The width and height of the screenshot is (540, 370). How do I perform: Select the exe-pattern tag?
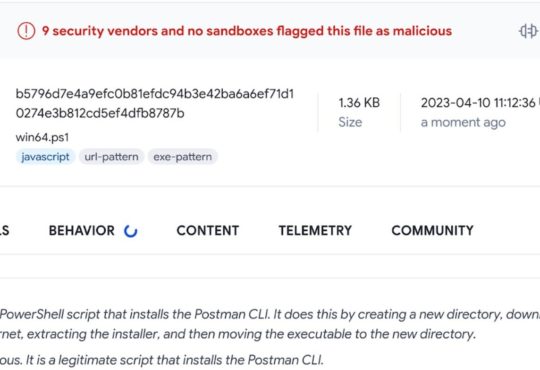[183, 157]
